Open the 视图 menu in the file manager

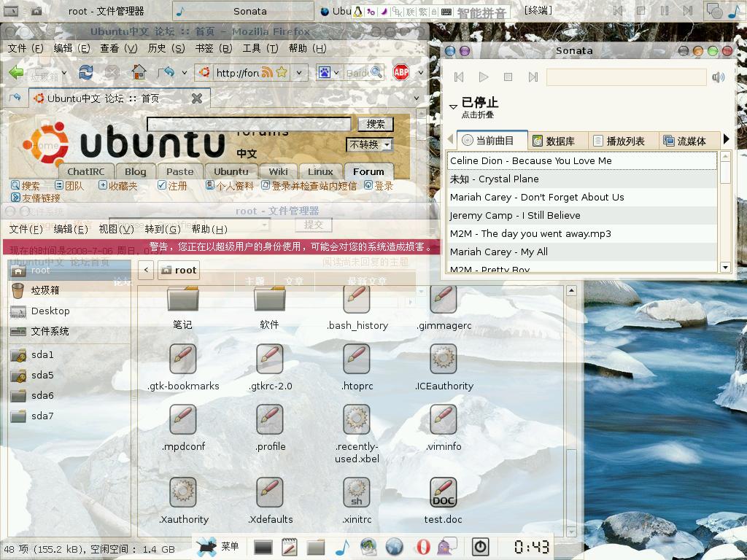point(116,229)
